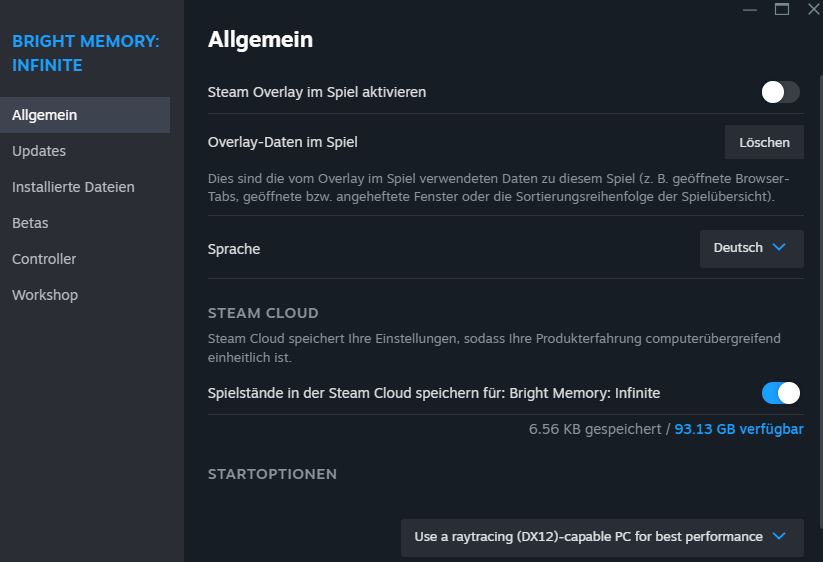Click the 93.13 GB verfügbar link
The width and height of the screenshot is (823, 562).
click(x=739, y=429)
